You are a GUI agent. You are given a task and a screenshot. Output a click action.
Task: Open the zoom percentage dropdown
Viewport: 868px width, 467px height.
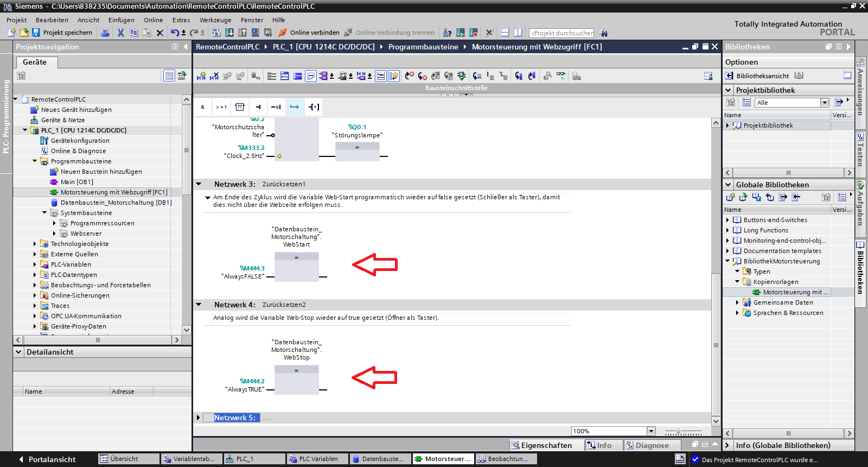pos(651,431)
